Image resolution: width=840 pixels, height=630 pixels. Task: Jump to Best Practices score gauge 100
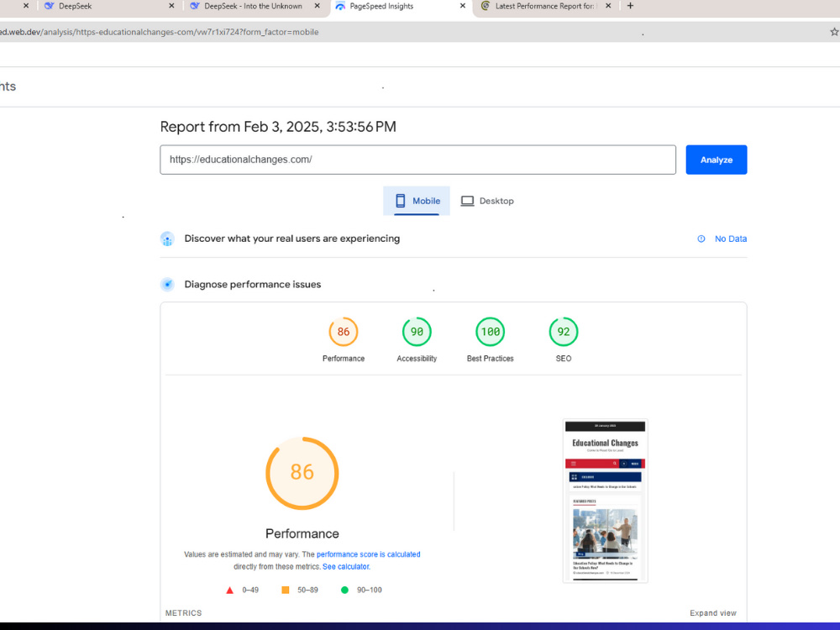(x=491, y=332)
